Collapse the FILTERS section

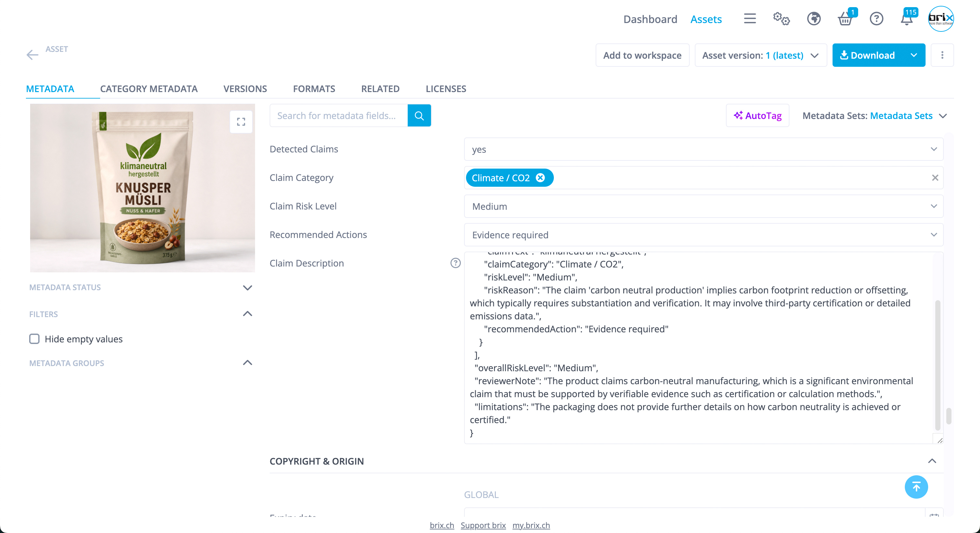tap(247, 314)
